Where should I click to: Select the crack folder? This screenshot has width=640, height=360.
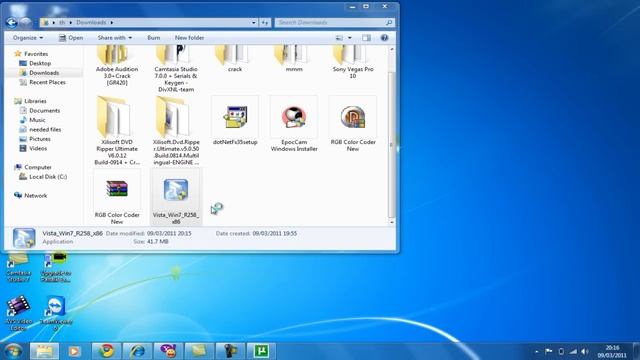click(x=235, y=59)
